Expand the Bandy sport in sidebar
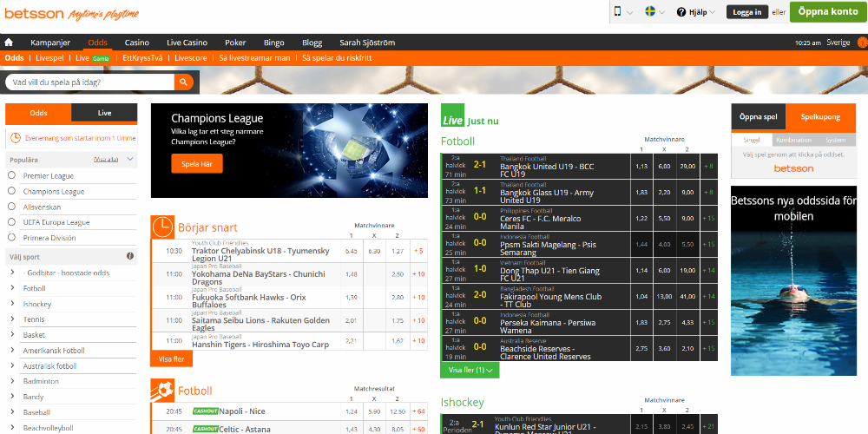Image resolution: width=868 pixels, height=434 pixels. click(12, 397)
